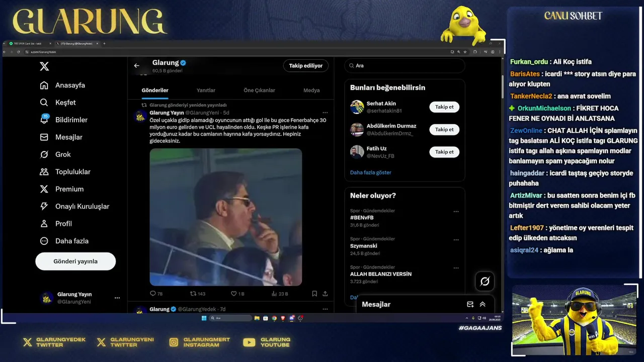The height and width of the screenshot is (362, 644).
Task: Open the X logo home icon
Action: click(44, 66)
